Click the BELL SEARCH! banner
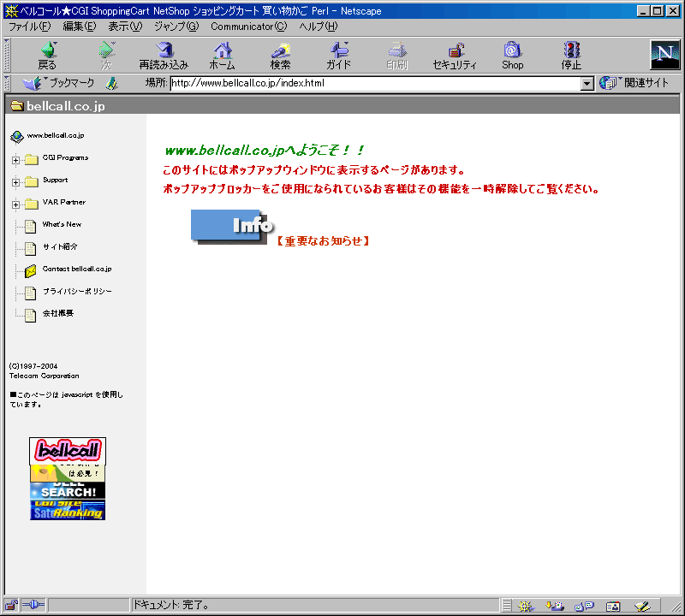This screenshot has height=616, width=685. click(x=68, y=490)
